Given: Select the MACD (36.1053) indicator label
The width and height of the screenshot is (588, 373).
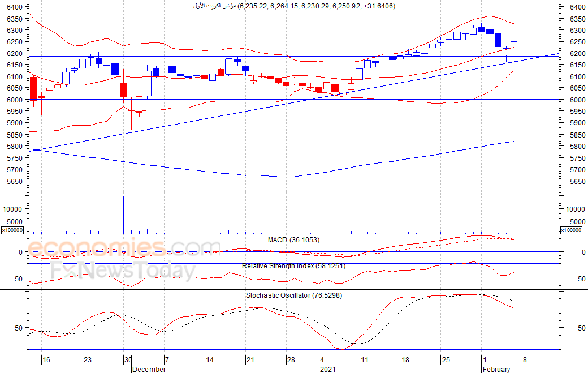Looking at the screenshot, I should click(293, 240).
